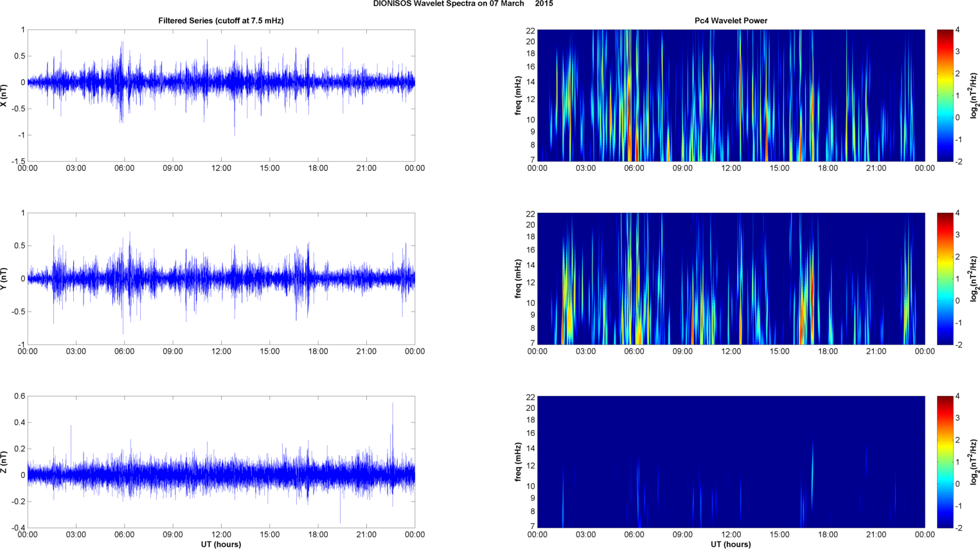Click UT (hours) label under bottom spectrogram
Screen dimensions: 980x549
click(x=731, y=544)
